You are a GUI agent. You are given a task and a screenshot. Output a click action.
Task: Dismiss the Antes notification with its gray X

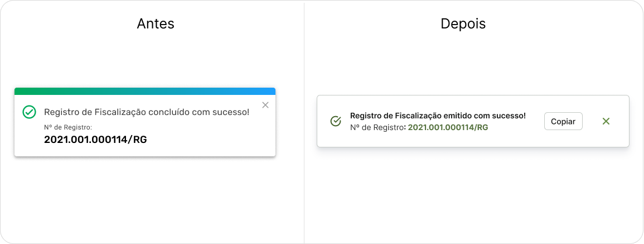[265, 105]
